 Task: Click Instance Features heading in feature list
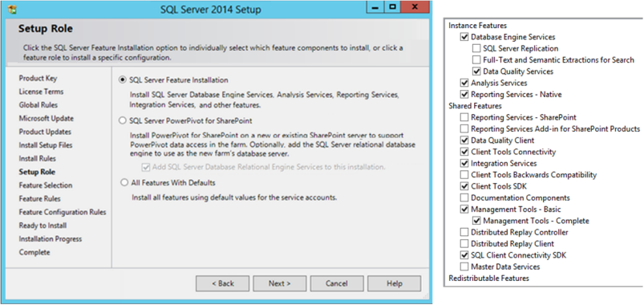[478, 26]
